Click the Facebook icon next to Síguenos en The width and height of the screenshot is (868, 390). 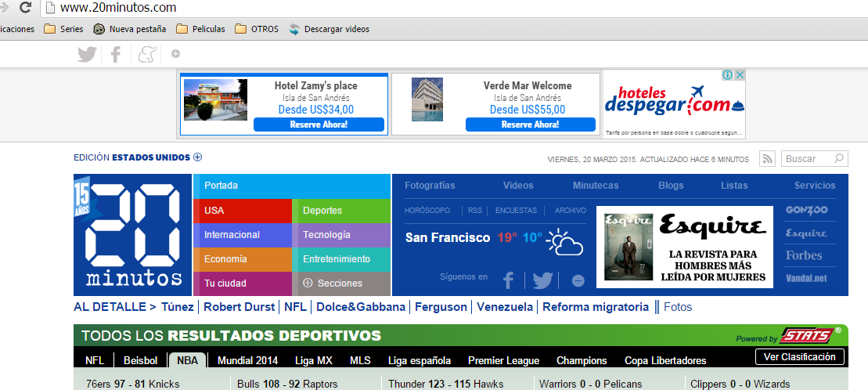pos(508,280)
